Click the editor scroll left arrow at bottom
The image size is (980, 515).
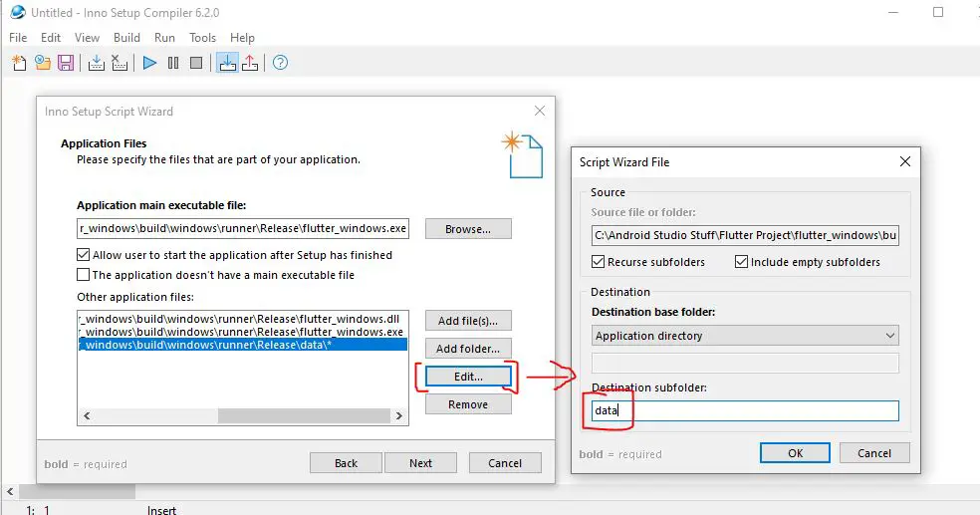pos(10,492)
